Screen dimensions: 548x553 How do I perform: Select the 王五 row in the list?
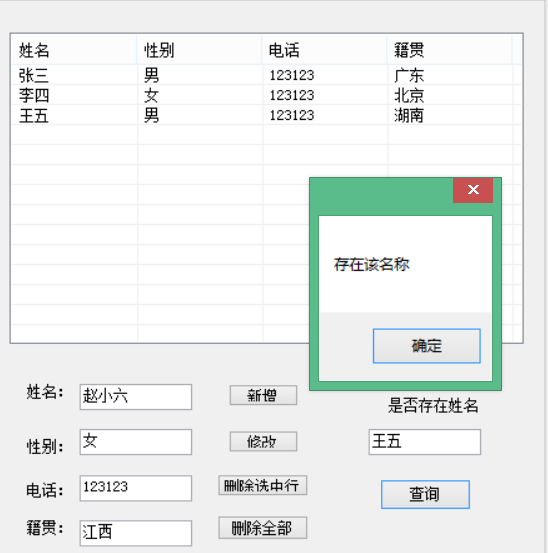[x=262, y=115]
